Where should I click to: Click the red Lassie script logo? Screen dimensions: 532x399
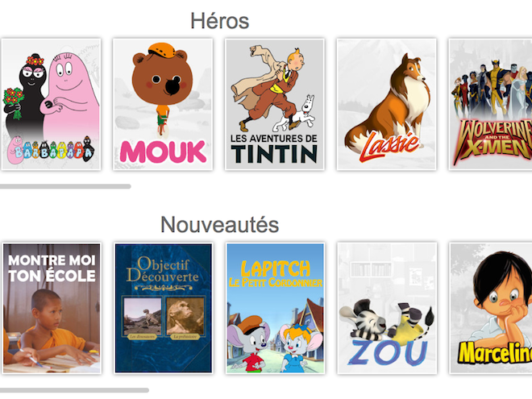(x=390, y=146)
